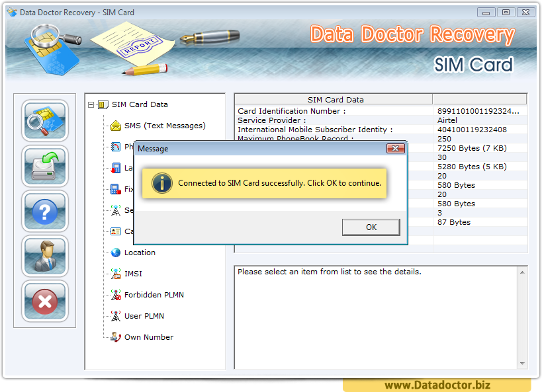The height and width of the screenshot is (392, 542).
Task: Click the Forbidden PLMN tower icon
Action: click(x=115, y=295)
